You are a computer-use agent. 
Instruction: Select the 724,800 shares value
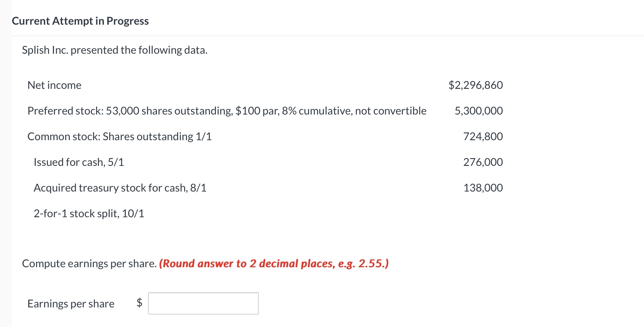483,136
